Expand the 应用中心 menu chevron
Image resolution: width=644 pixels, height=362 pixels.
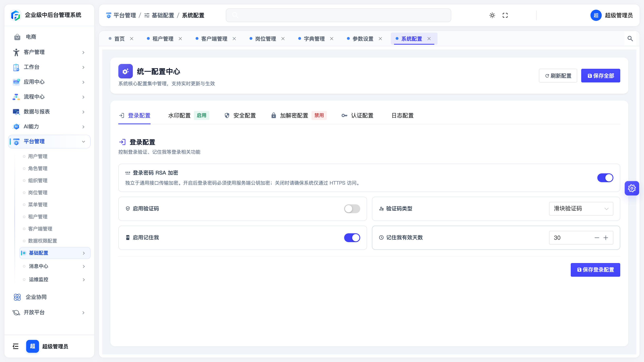pyautogui.click(x=84, y=82)
